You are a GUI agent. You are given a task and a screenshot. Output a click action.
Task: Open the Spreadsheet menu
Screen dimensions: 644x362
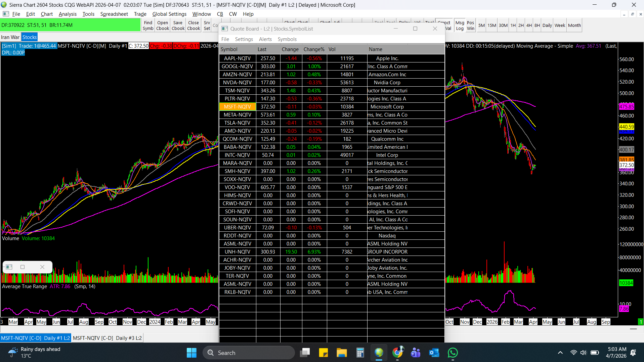tap(114, 14)
